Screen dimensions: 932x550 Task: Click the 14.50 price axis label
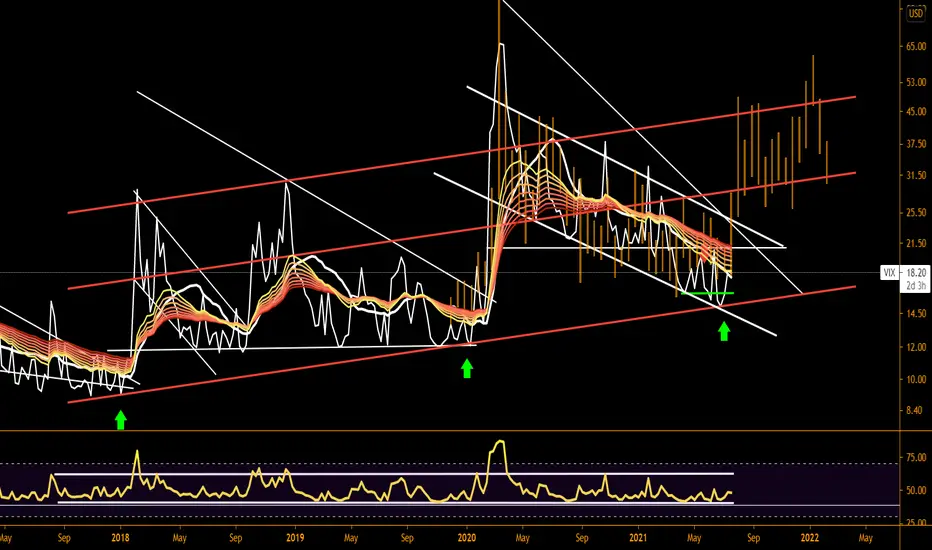pyautogui.click(x=916, y=313)
